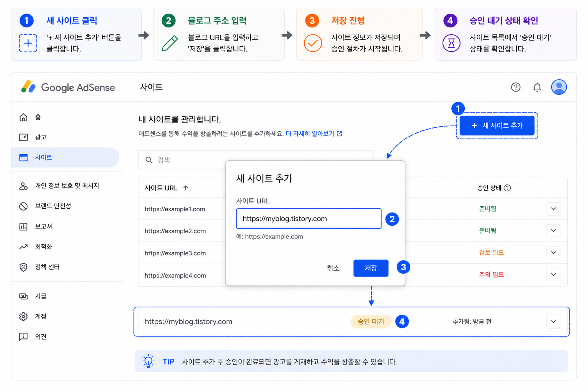Viewport: 588px width, 392px height.
Task: Expand the myblog.tistory.com row chevron
Action: point(553,322)
